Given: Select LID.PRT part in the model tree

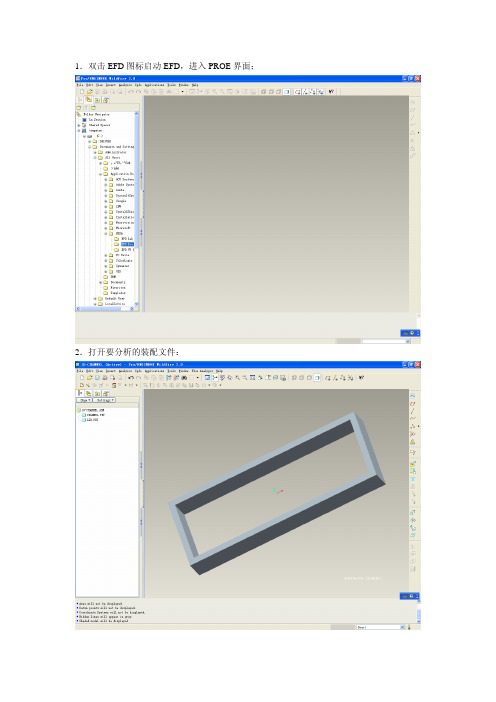Looking at the screenshot, I should tap(90, 420).
